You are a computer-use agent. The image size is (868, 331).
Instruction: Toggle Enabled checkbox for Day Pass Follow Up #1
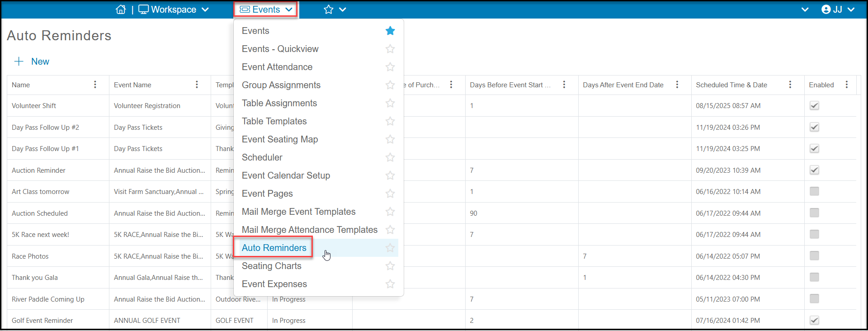814,148
